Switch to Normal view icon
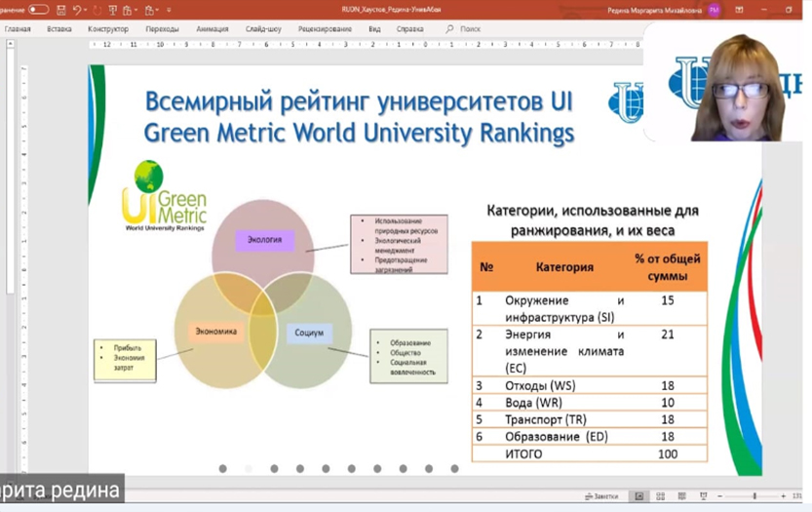 638,496
